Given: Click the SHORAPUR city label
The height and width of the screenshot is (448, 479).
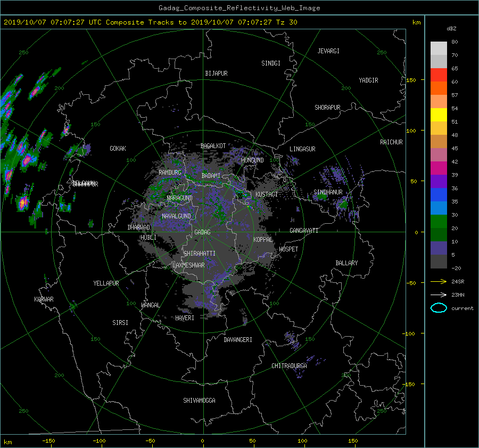Looking at the screenshot, I should pos(327,107).
